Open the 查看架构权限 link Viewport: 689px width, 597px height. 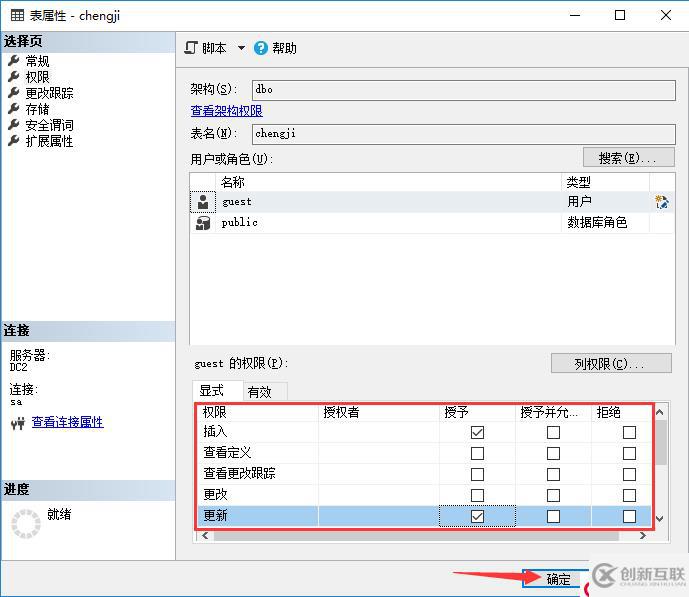tap(226, 111)
